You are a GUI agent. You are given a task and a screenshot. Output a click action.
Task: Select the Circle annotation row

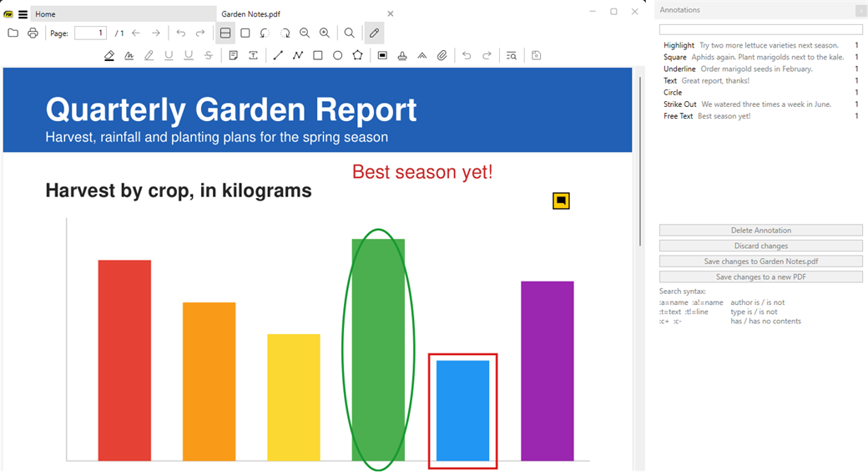760,93
